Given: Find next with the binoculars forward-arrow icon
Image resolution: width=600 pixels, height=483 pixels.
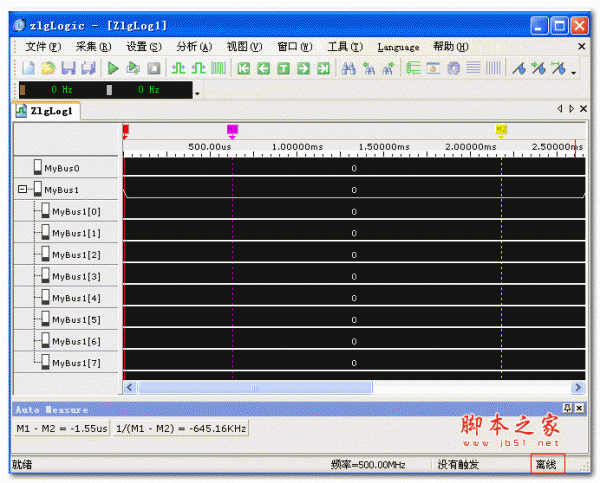Looking at the screenshot, I should pyautogui.click(x=388, y=69).
